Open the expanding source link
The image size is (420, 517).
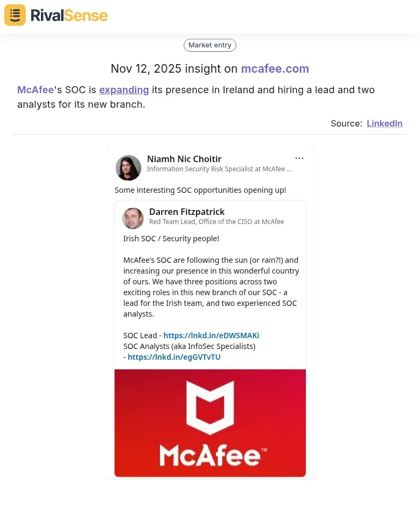pyautogui.click(x=124, y=89)
